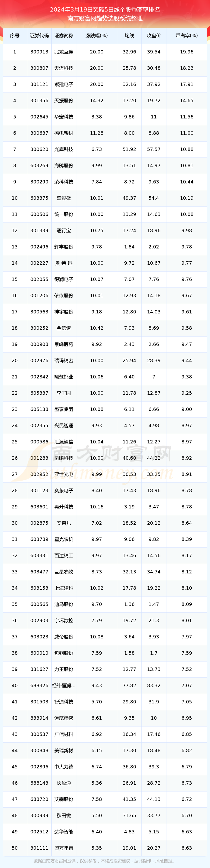The image size is (210, 868).
Task: Click 星光农机 stock name
Action: 64,539
